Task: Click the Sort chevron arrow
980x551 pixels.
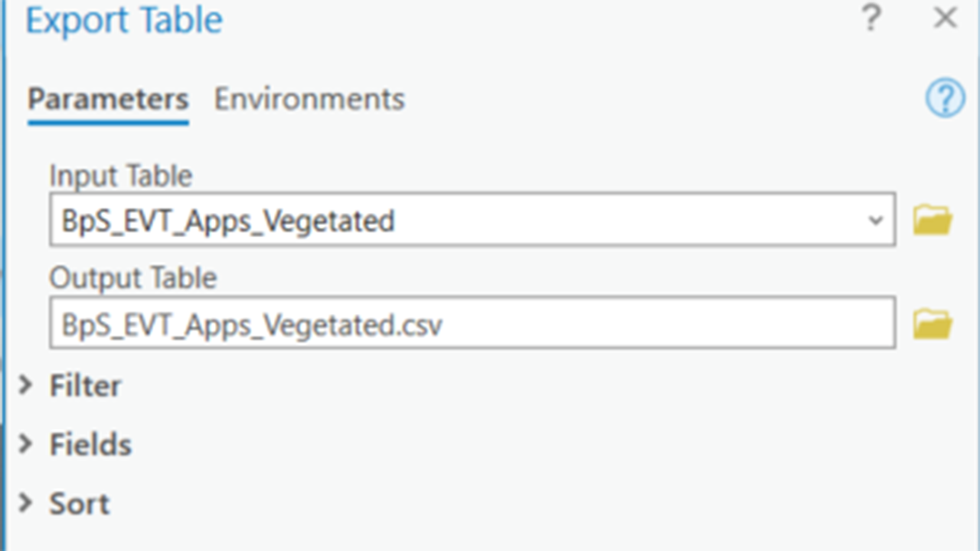Action: 25,504
